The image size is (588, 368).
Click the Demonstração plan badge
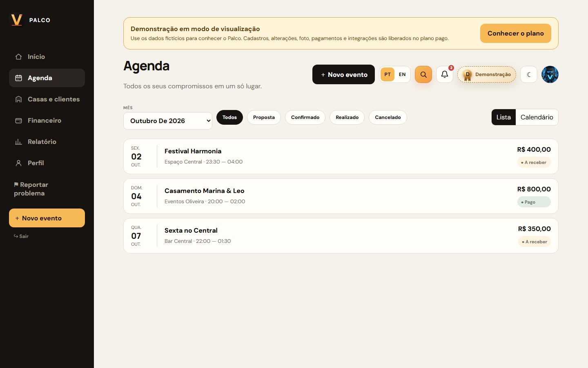tap(487, 74)
